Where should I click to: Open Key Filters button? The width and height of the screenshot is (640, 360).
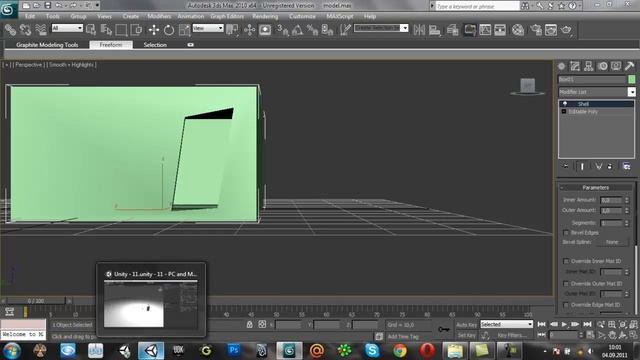click(x=512, y=336)
